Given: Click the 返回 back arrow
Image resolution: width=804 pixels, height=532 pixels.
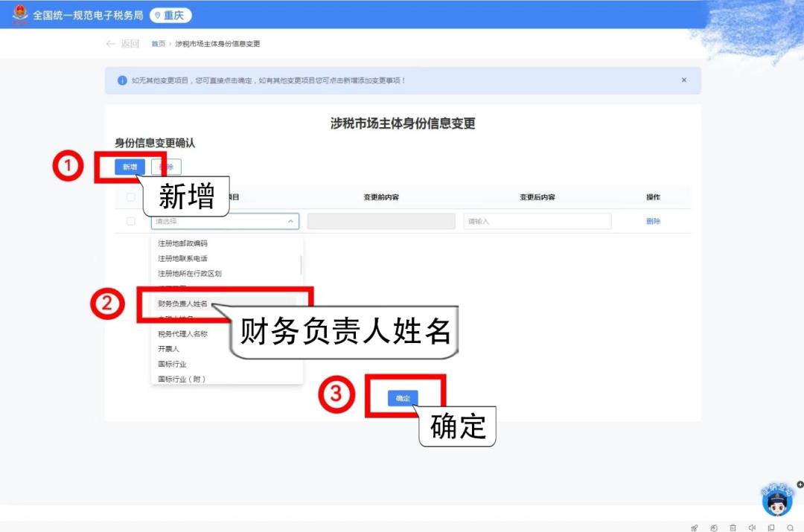Looking at the screenshot, I should (122, 44).
